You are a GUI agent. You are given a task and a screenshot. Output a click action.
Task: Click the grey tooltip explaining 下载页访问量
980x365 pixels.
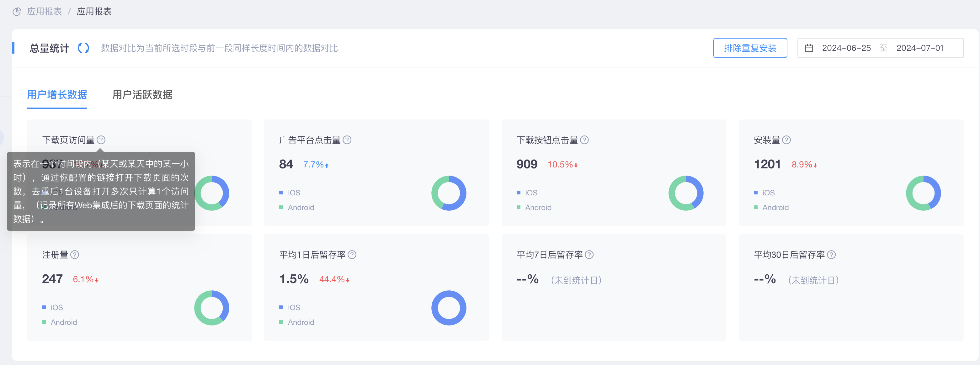[101, 191]
